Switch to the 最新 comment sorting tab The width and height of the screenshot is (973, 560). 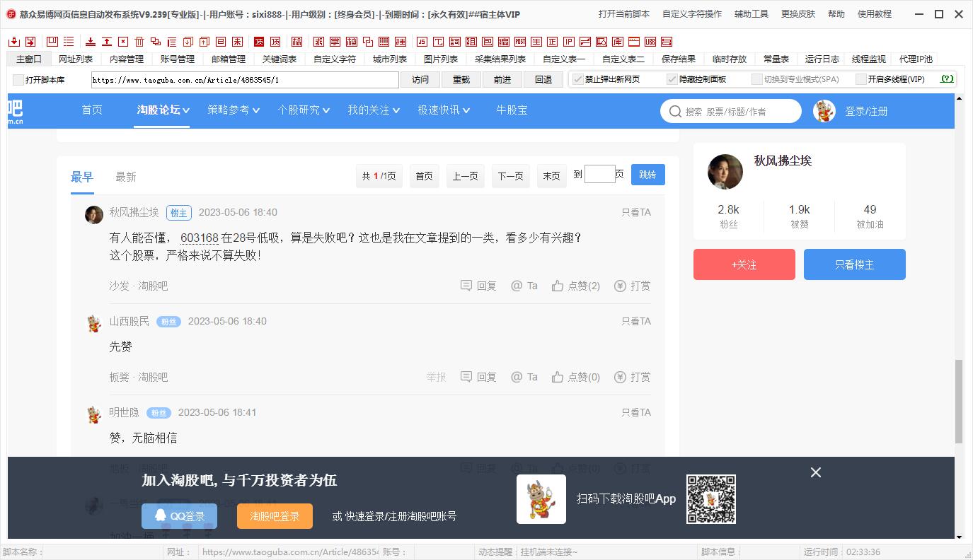pyautogui.click(x=126, y=177)
